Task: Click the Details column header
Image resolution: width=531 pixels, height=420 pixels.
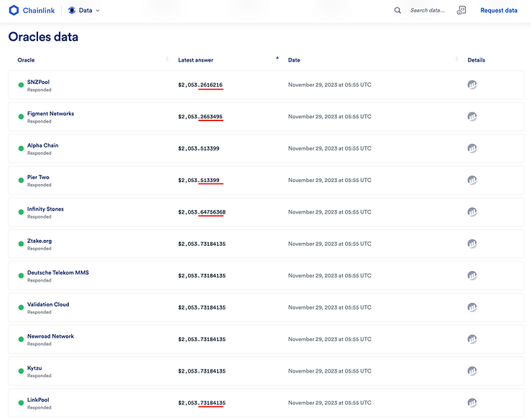Action: coord(476,60)
